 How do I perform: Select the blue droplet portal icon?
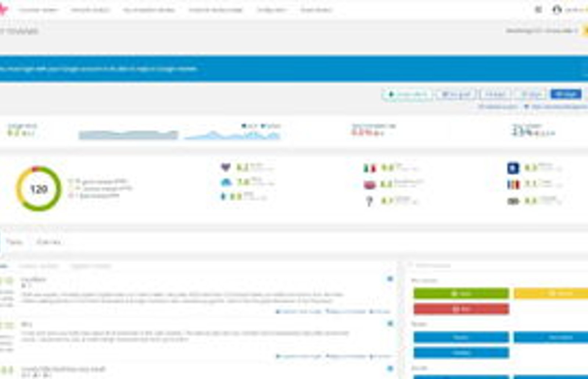click(223, 196)
